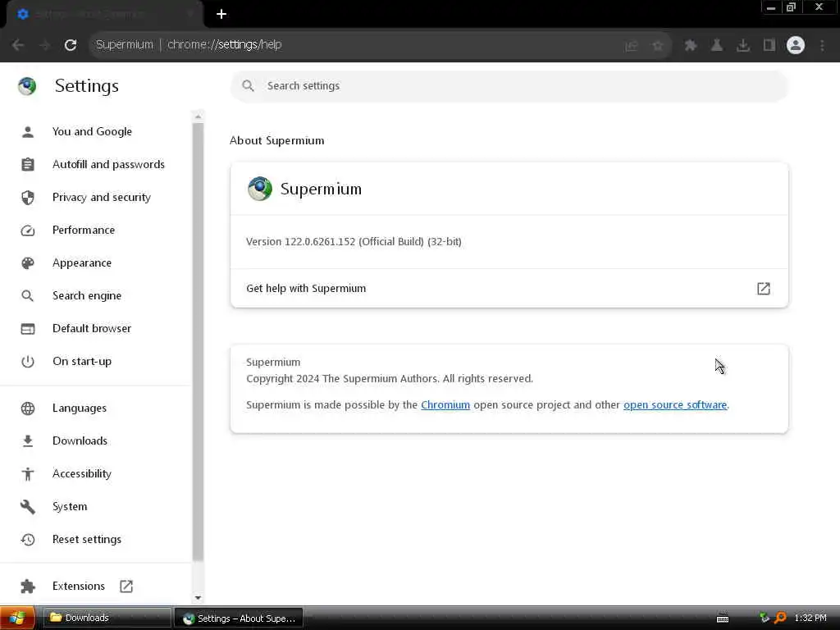Click the globe icon beside Languages
This screenshot has height=630, width=840.
(x=28, y=409)
